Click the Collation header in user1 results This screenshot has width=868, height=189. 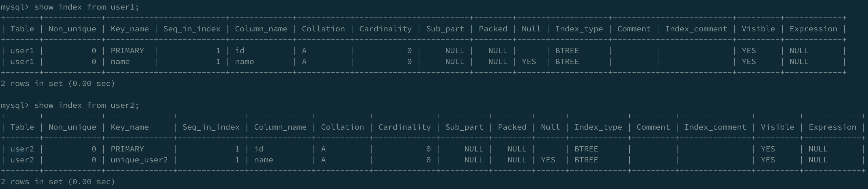point(323,29)
